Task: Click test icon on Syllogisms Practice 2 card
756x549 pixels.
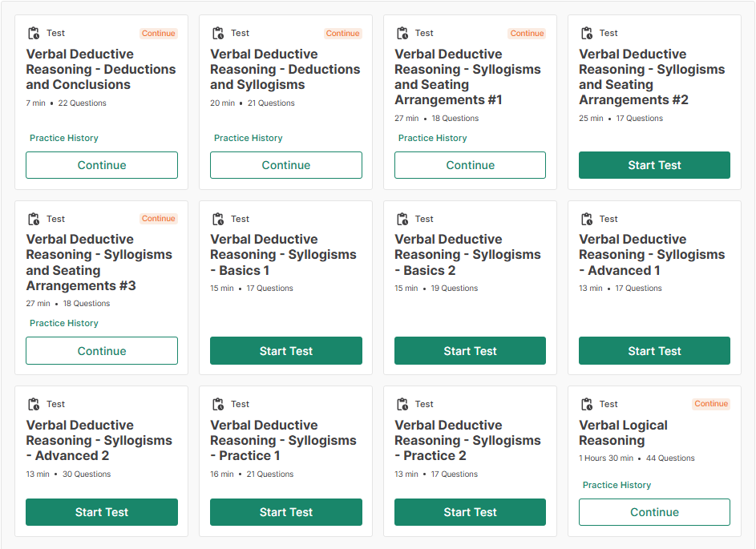Action: pos(402,405)
